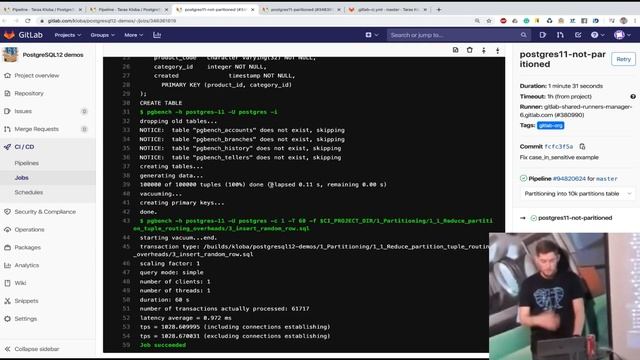This screenshot has height=360, width=640.
Task: Open commit fcfc3f5a link
Action: coord(558,147)
